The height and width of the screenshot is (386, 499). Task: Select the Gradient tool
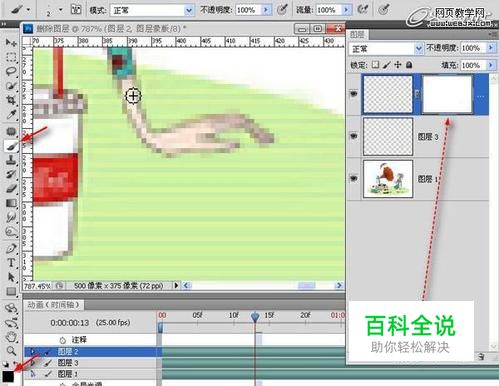click(x=11, y=203)
